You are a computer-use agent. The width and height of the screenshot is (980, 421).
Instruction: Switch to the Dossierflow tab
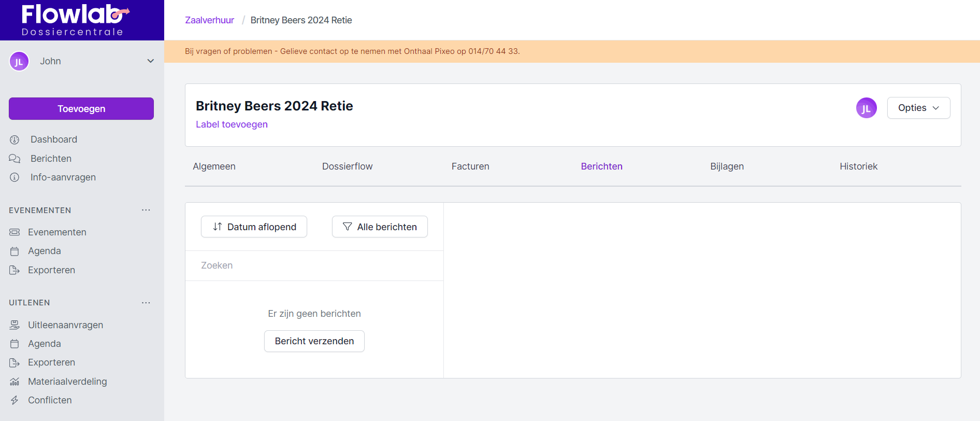347,166
